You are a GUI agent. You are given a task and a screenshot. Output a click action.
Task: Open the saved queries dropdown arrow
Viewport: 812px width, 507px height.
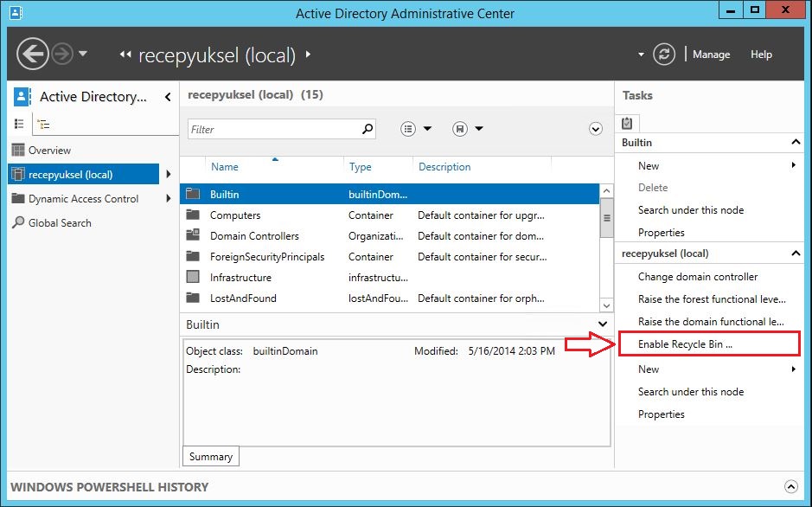pos(479,128)
